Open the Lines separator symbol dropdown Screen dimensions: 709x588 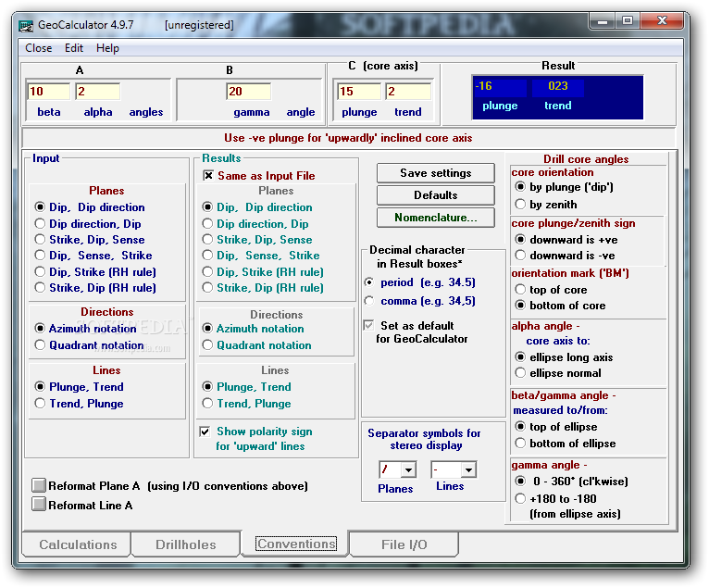click(468, 470)
